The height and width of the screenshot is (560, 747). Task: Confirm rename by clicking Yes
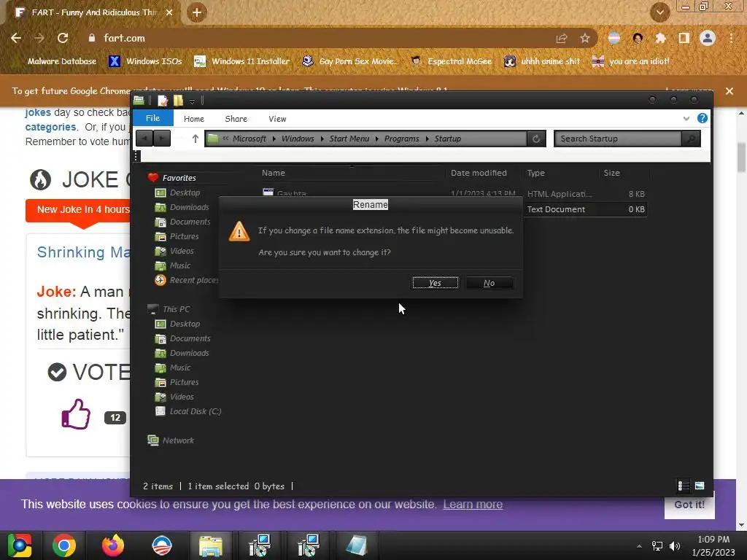pyautogui.click(x=435, y=283)
